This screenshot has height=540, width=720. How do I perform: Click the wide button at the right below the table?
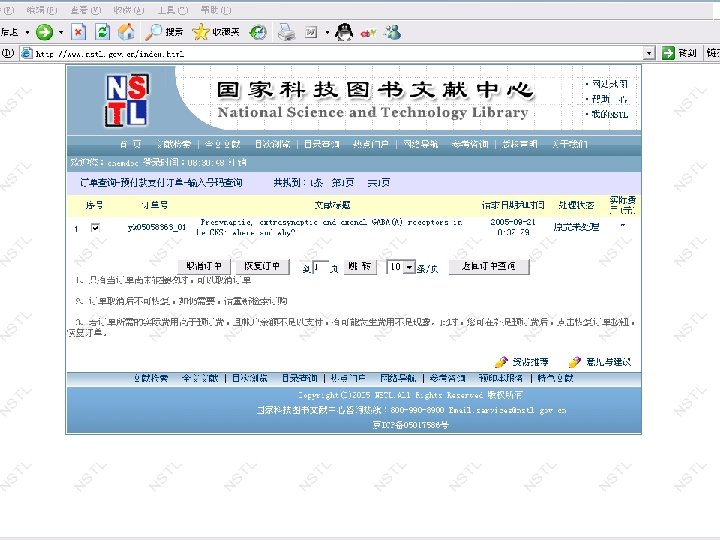coord(489,266)
